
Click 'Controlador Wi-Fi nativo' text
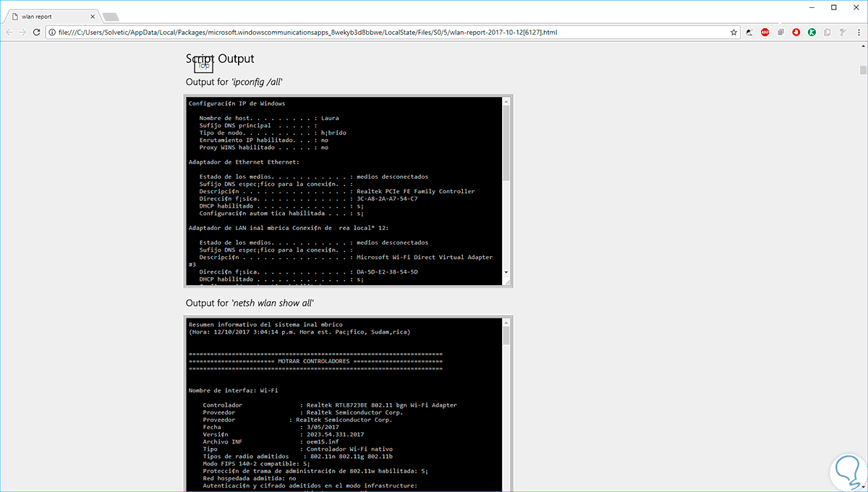[350, 449]
